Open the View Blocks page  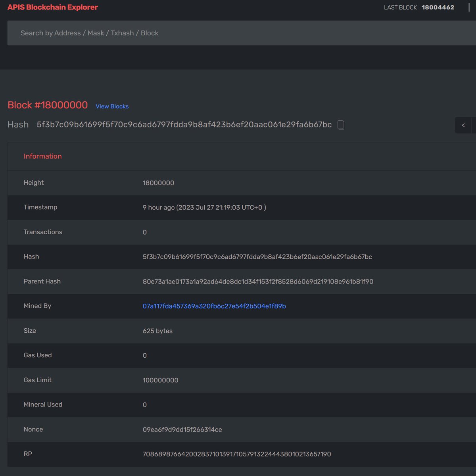point(112,106)
